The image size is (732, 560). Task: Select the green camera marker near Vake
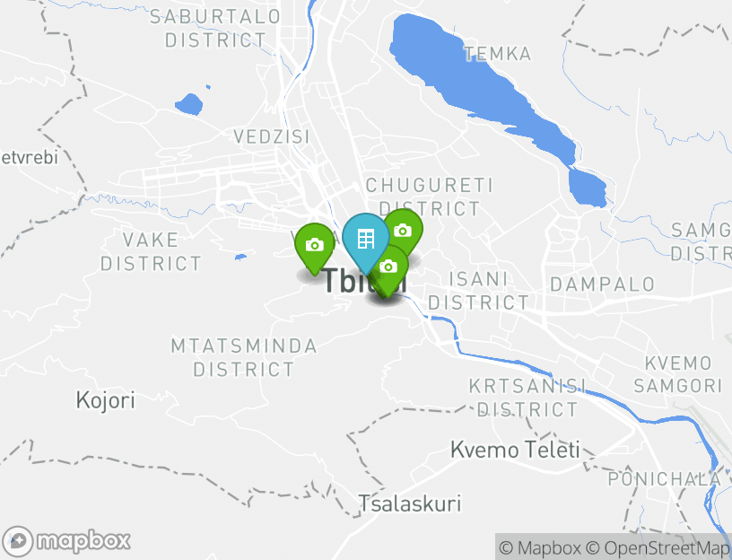tap(315, 249)
